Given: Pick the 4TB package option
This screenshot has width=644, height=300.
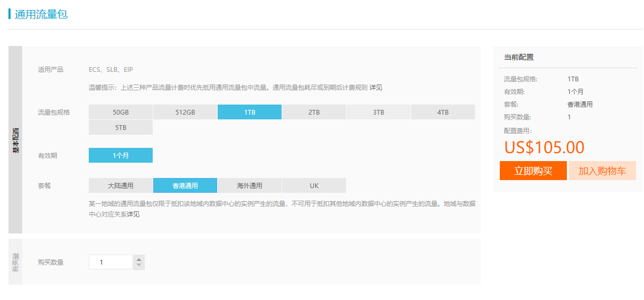Looking at the screenshot, I should [x=443, y=112].
